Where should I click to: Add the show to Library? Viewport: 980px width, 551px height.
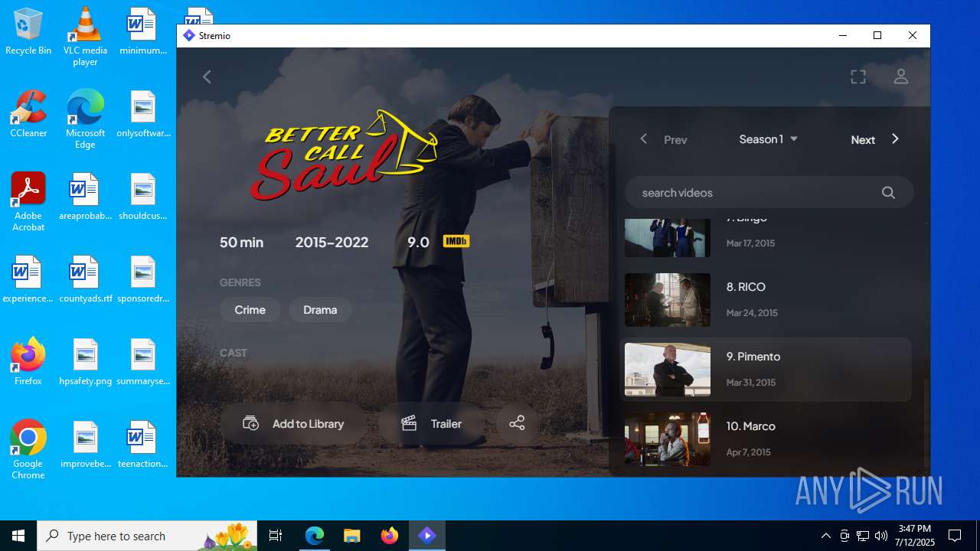click(x=294, y=423)
